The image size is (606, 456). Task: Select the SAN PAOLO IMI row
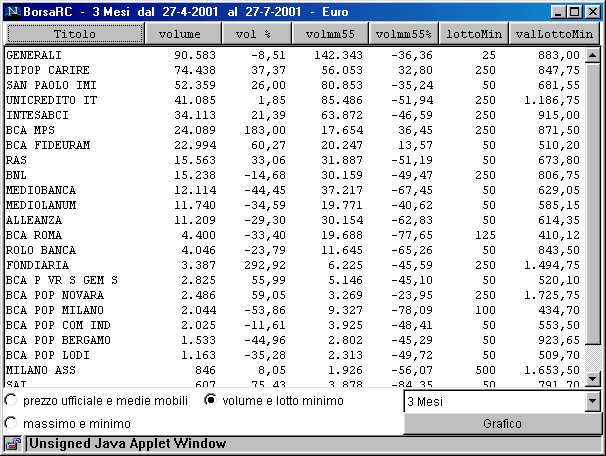293,85
